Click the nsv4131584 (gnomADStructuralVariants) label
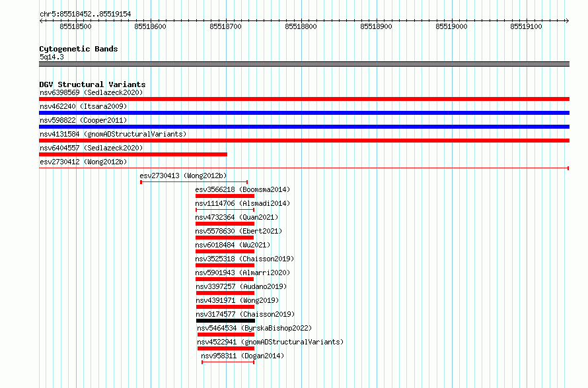The height and width of the screenshot is (388, 588). pos(113,134)
